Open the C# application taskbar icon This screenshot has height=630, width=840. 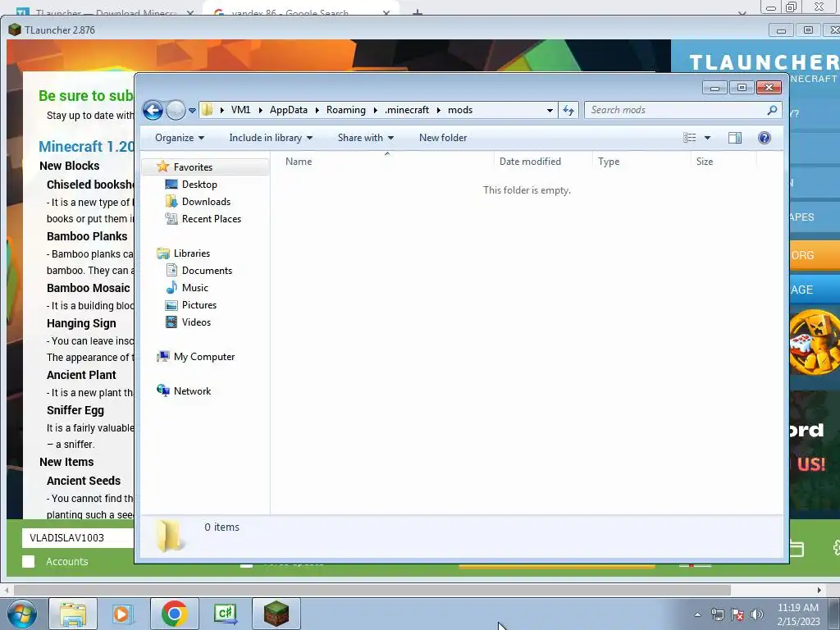click(x=225, y=614)
